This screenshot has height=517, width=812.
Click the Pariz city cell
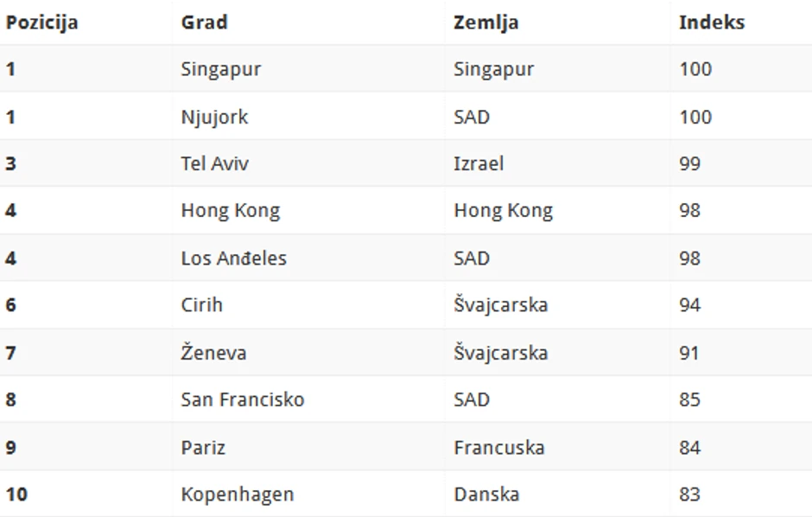[x=203, y=447]
